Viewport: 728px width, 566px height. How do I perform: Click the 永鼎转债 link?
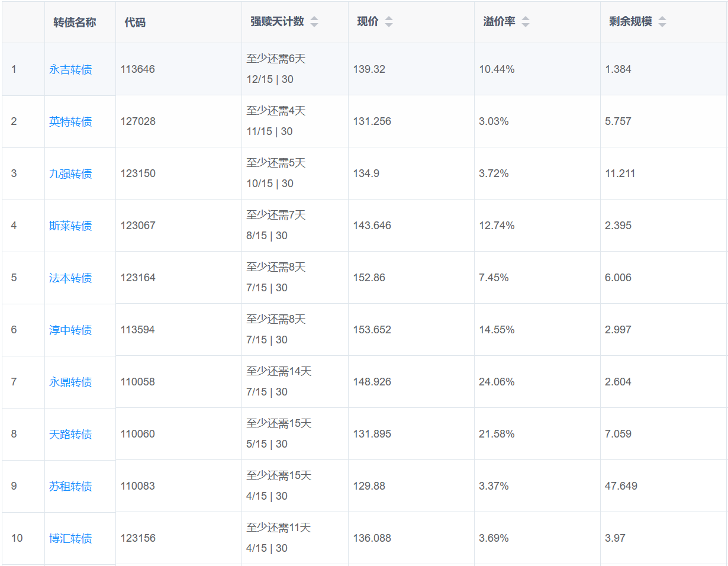point(70,382)
